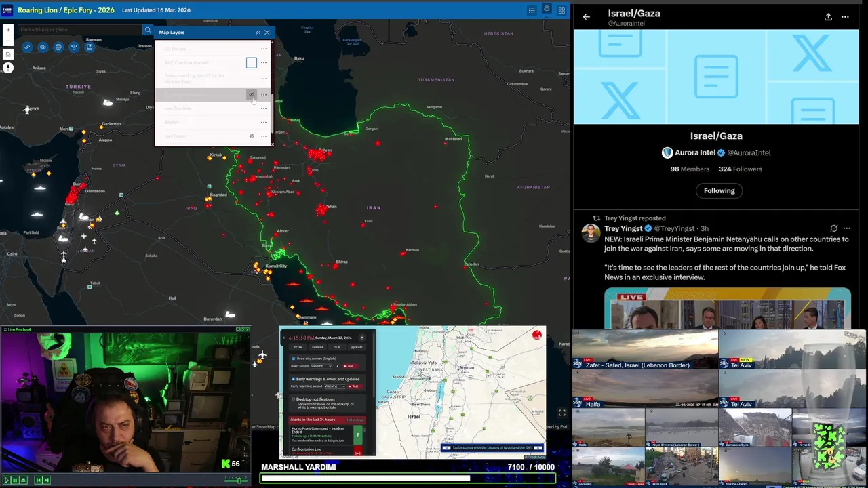Screen dimensions: 868x488
Task: Open the bookmarks widget
Action: [90, 47]
